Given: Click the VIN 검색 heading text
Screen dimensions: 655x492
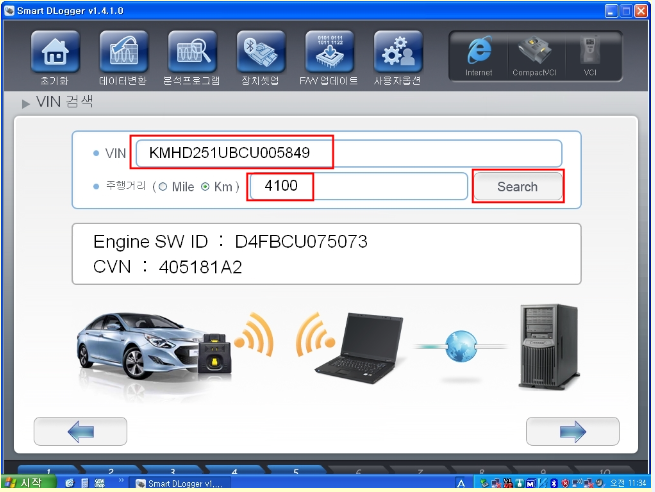Looking at the screenshot, I should 64,101.
